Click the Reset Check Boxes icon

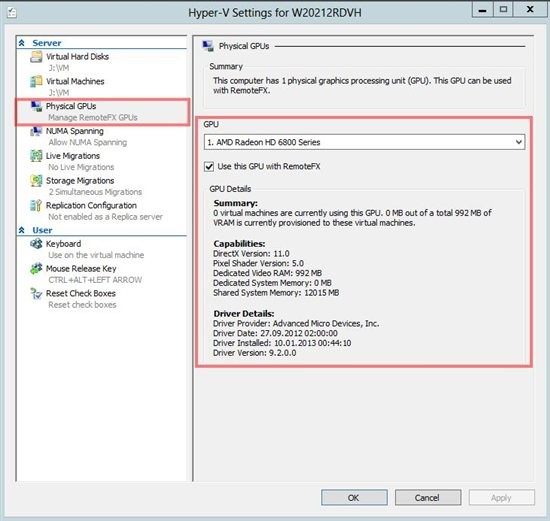coord(36,294)
